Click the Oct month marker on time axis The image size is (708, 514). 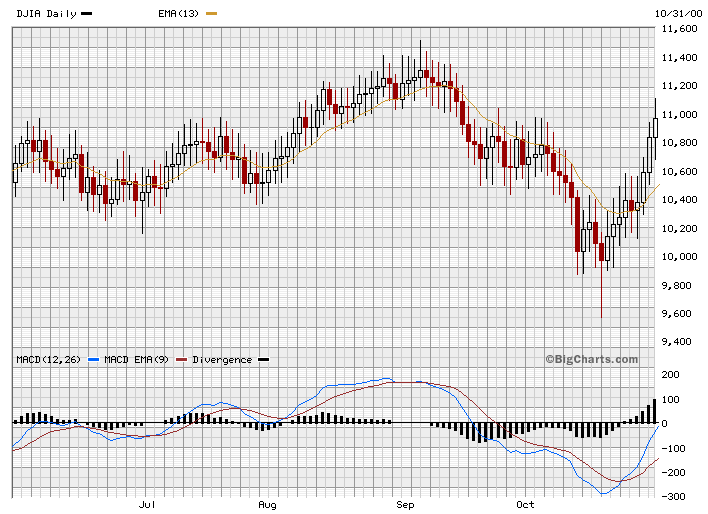coord(526,506)
